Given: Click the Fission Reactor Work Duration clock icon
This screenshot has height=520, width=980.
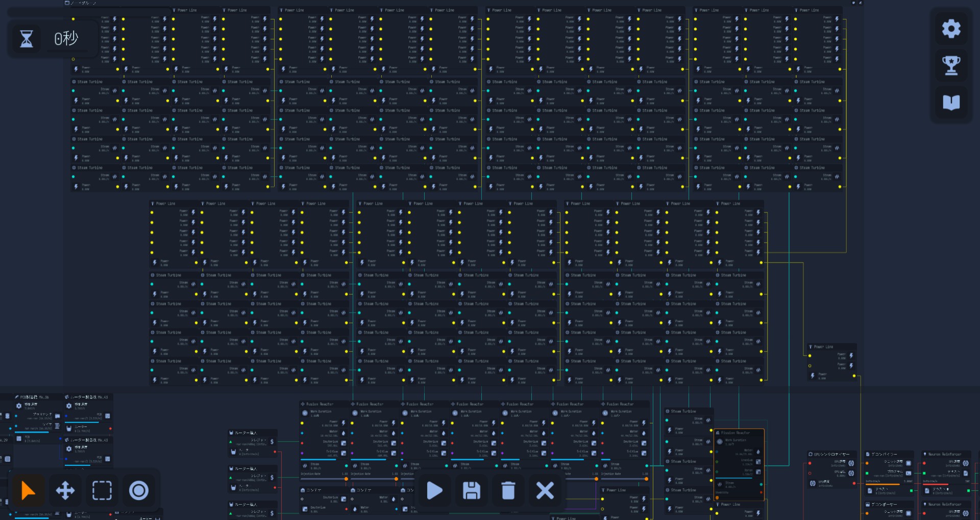Looking at the screenshot, I should tap(720, 441).
